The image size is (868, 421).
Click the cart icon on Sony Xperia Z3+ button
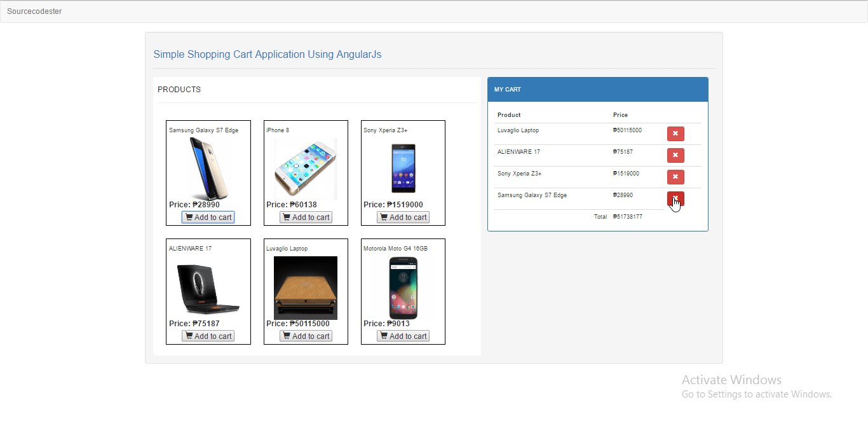click(384, 217)
